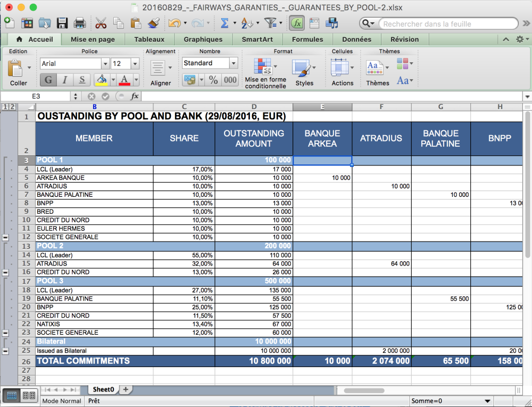532x407 pixels.
Task: Collapse the POOL 3 group
Action: 5,333
